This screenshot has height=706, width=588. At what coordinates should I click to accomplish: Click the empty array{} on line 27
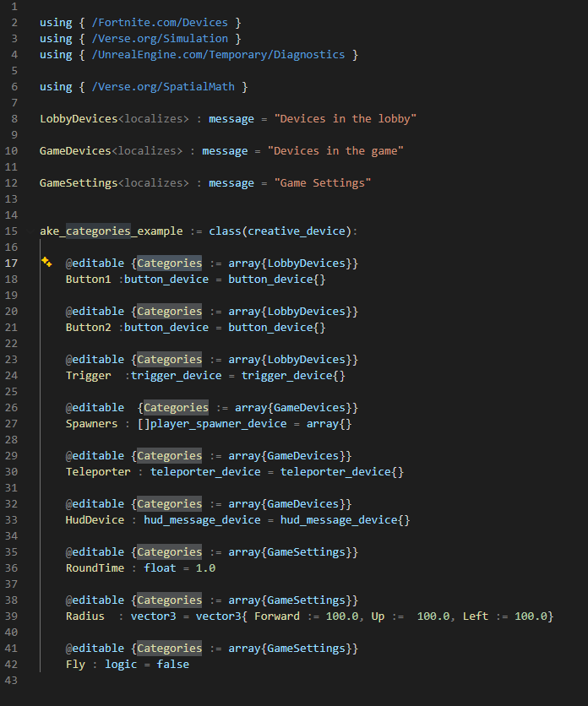point(329,424)
